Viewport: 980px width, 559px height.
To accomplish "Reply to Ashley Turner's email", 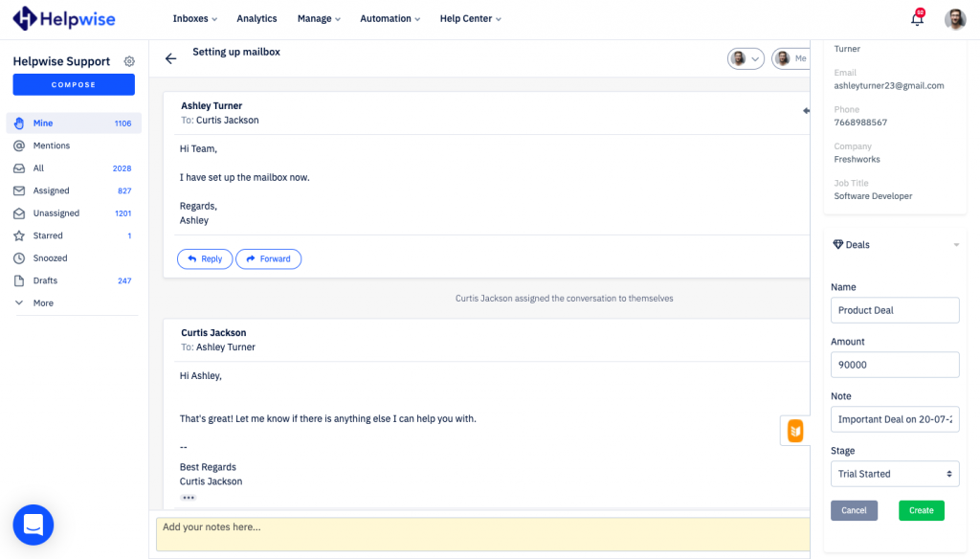I will point(205,258).
